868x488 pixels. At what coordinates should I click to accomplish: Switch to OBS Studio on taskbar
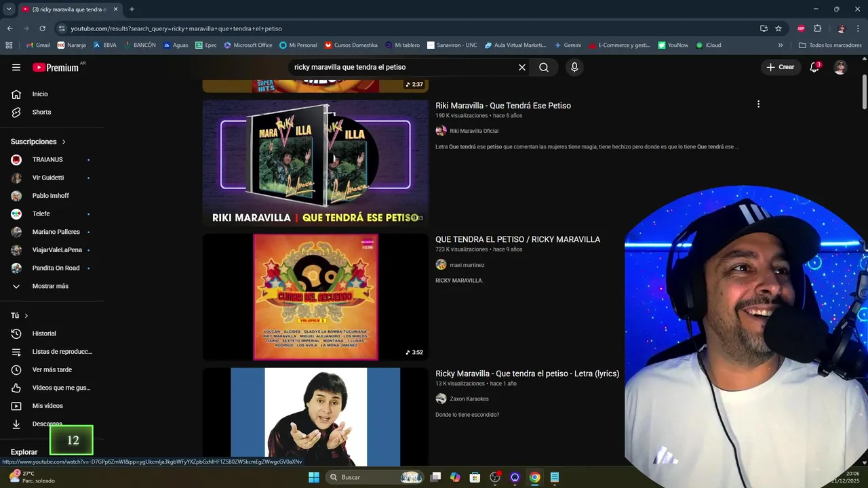click(495, 477)
